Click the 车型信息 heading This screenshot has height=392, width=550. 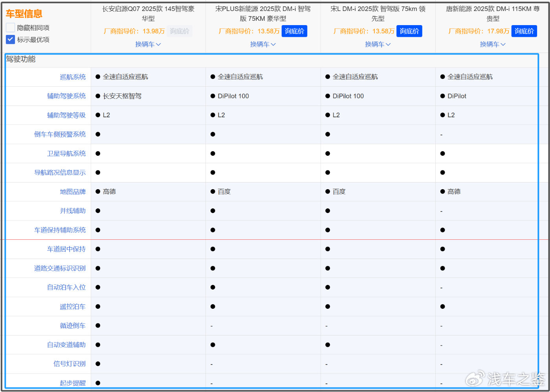click(24, 14)
